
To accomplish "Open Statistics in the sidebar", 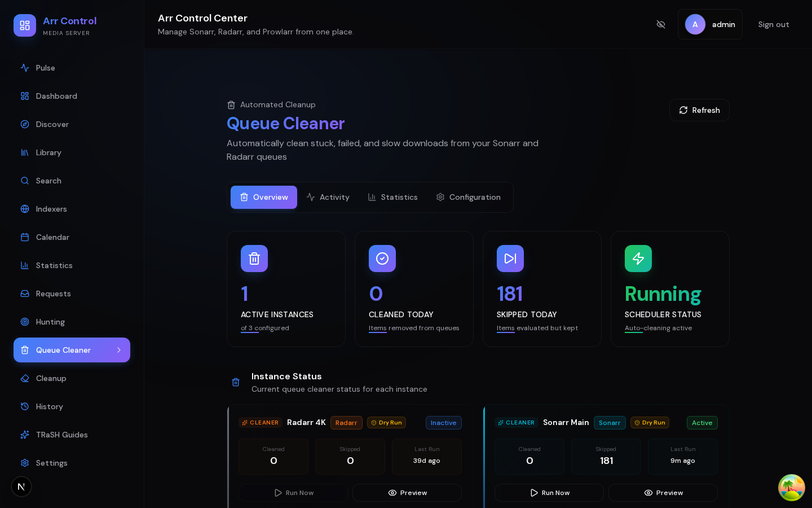I will (72, 265).
